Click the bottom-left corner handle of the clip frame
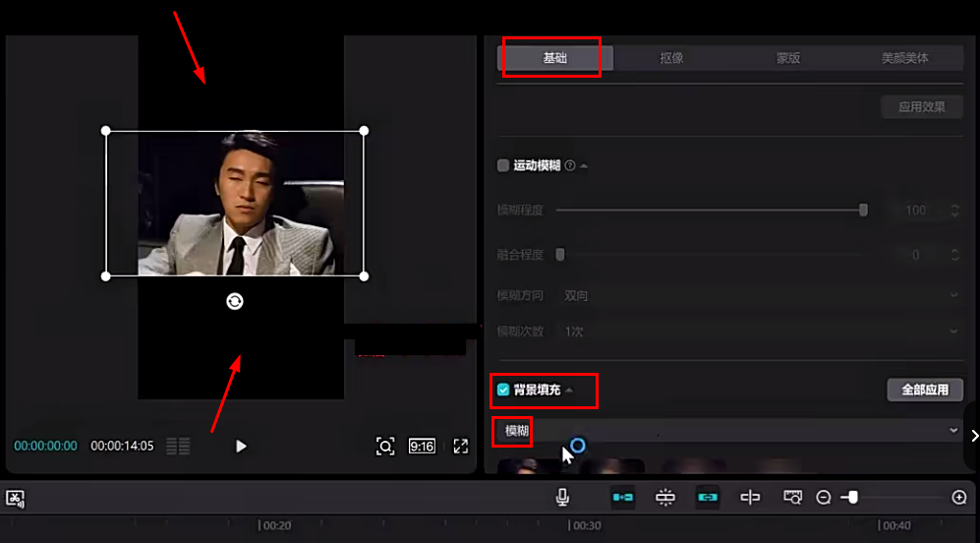Screen dimensions: 980x543 click(x=105, y=275)
